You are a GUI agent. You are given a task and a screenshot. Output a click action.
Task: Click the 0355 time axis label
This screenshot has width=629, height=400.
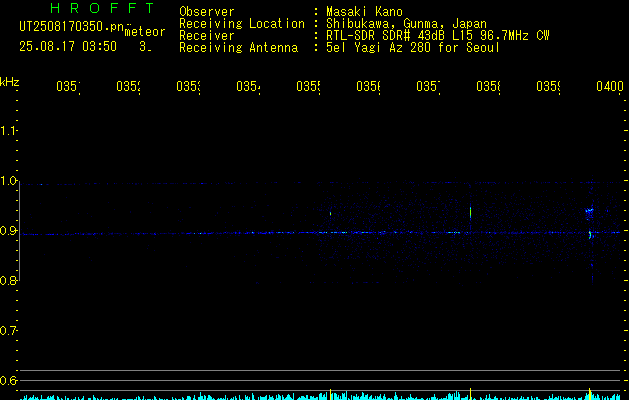[x=308, y=86]
